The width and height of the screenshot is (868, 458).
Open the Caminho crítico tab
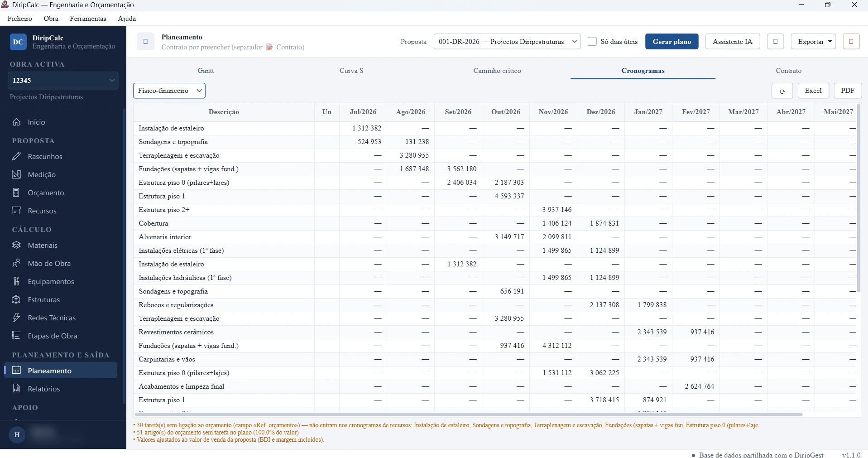pos(497,71)
